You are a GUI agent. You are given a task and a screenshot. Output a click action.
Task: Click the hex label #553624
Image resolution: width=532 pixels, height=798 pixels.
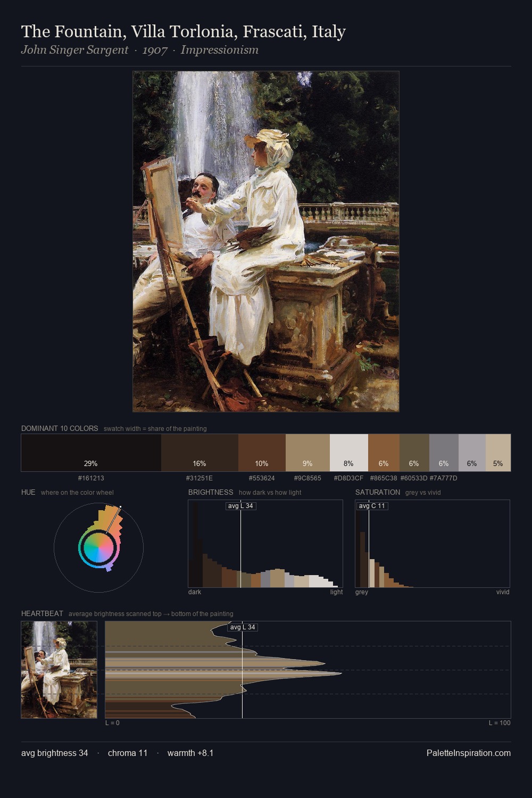262,478
